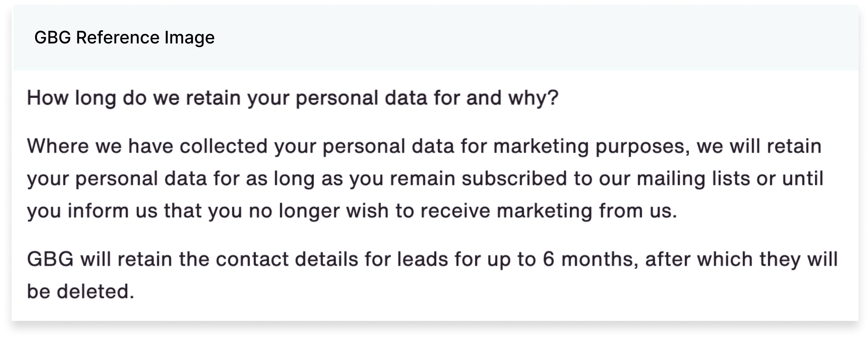
Task: Click the phrase "be deleted."
Action: pyautogui.click(x=81, y=291)
